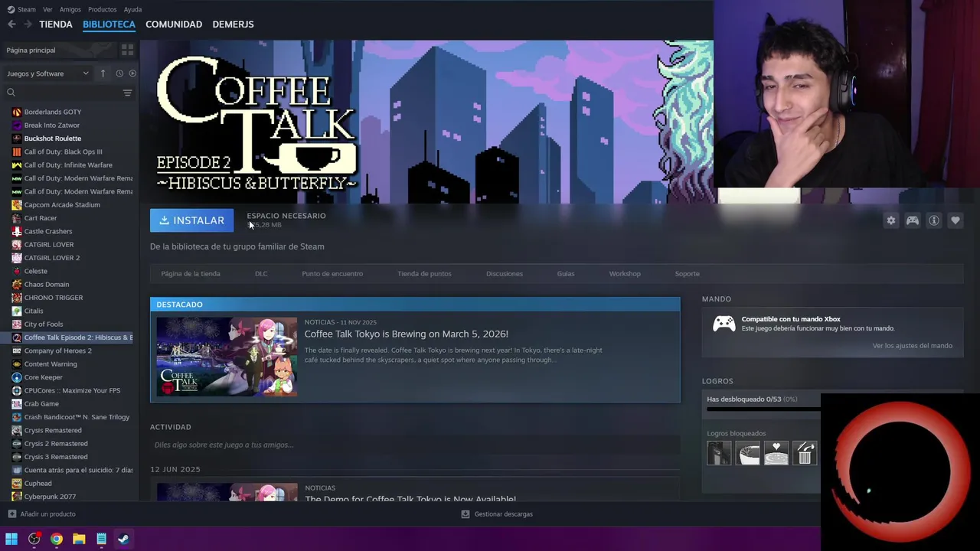The width and height of the screenshot is (980, 551).
Task: Switch library to grid view icon
Action: (x=127, y=50)
